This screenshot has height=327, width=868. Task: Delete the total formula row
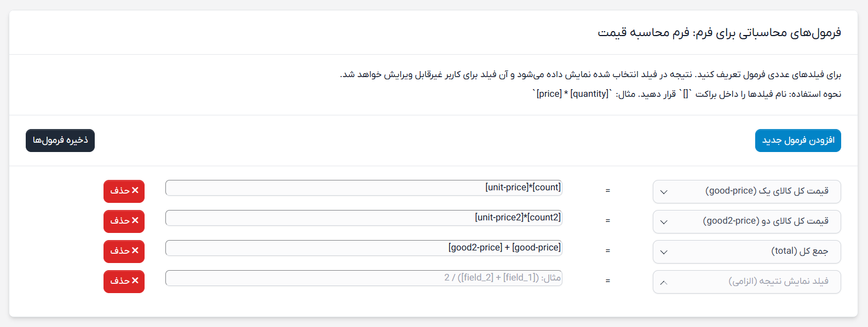coord(124,252)
